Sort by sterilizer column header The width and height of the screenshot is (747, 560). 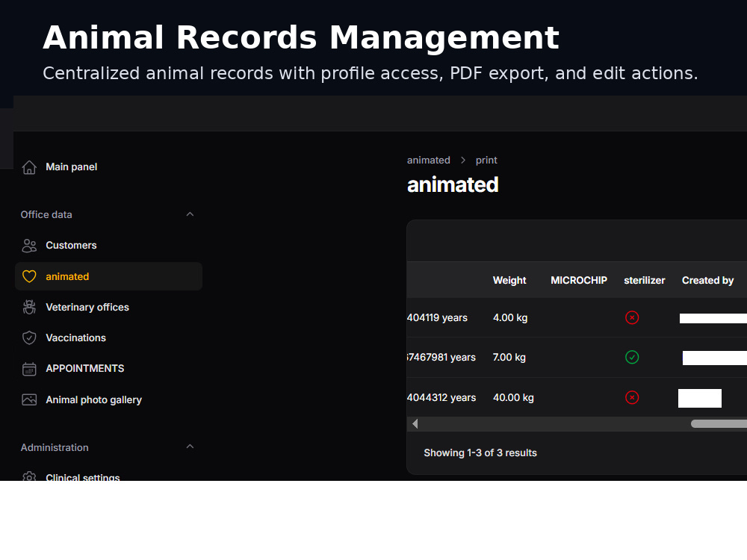pos(645,281)
